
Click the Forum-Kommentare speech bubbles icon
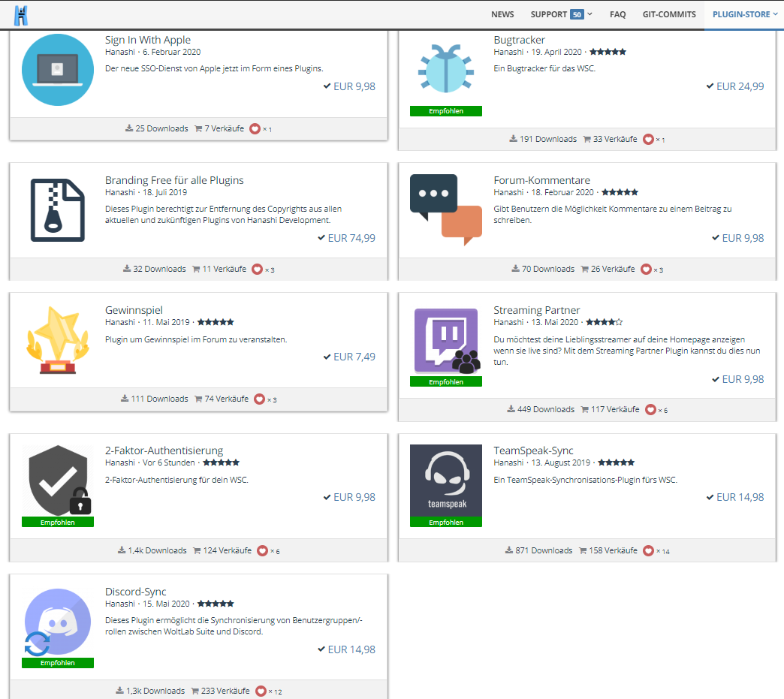pyautogui.click(x=445, y=210)
